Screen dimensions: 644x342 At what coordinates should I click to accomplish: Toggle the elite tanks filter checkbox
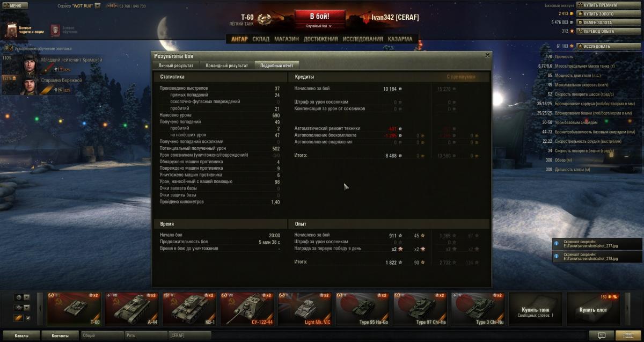[x=28, y=318]
